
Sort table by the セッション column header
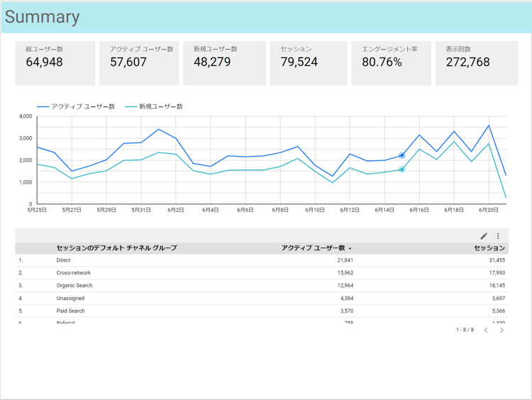(489, 248)
